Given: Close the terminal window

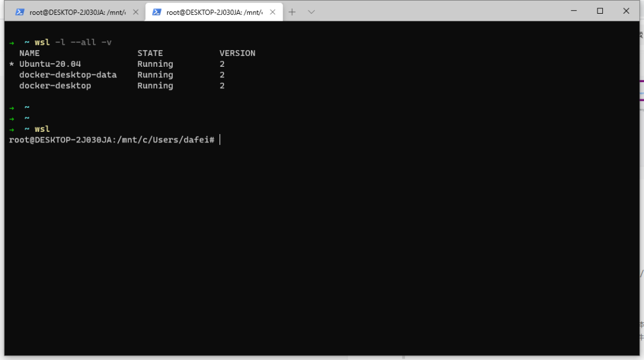Looking at the screenshot, I should [626, 11].
